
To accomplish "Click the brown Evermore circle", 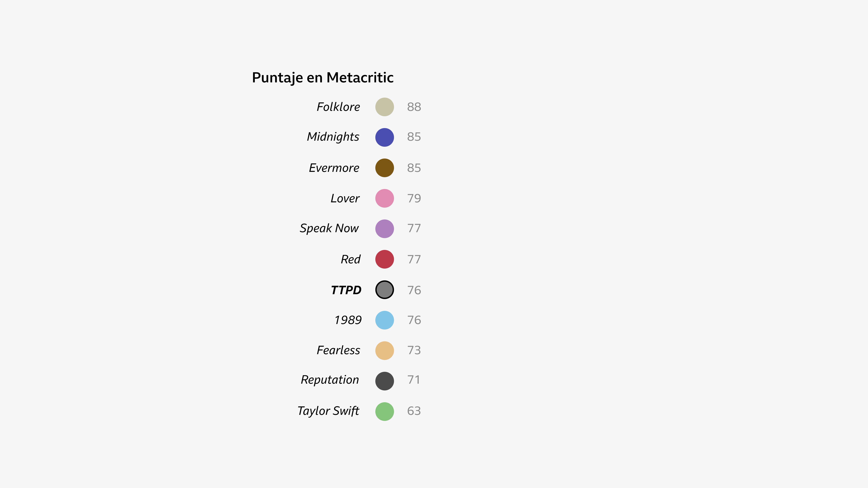I will [384, 168].
